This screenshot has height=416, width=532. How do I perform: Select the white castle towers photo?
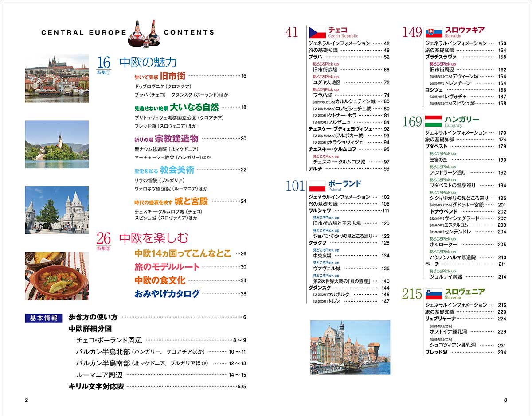pyautogui.click(x=57, y=210)
